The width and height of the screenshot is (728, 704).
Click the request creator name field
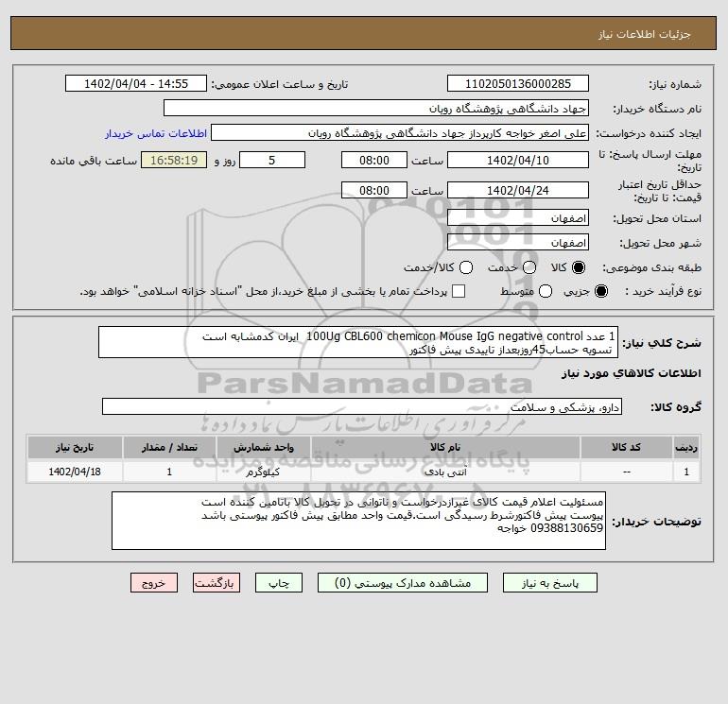pos(400,132)
